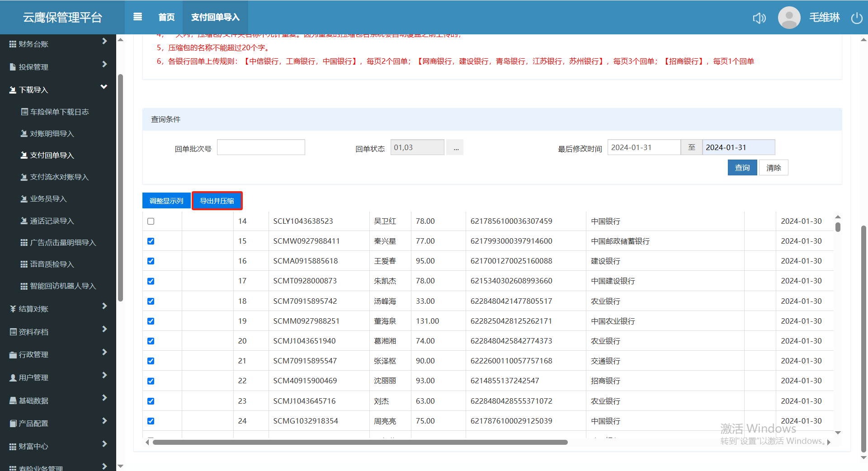Screen dimensions: 868x471
Task: Open 广告点击量明细导入 in the sidebar
Action: click(63, 243)
